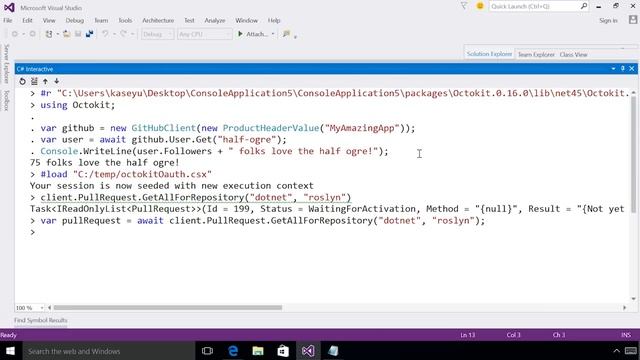
Task: Click the scroll right arrow
Action: click(x=624, y=308)
